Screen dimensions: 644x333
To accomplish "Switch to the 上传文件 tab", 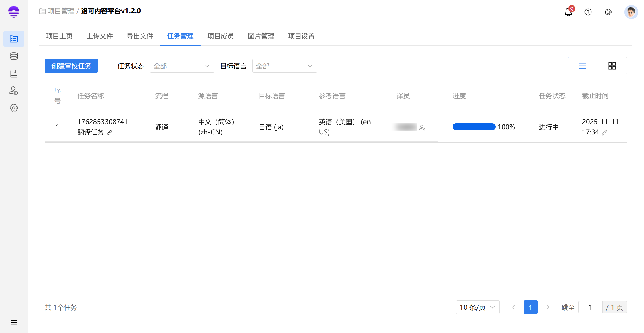I will [99, 36].
